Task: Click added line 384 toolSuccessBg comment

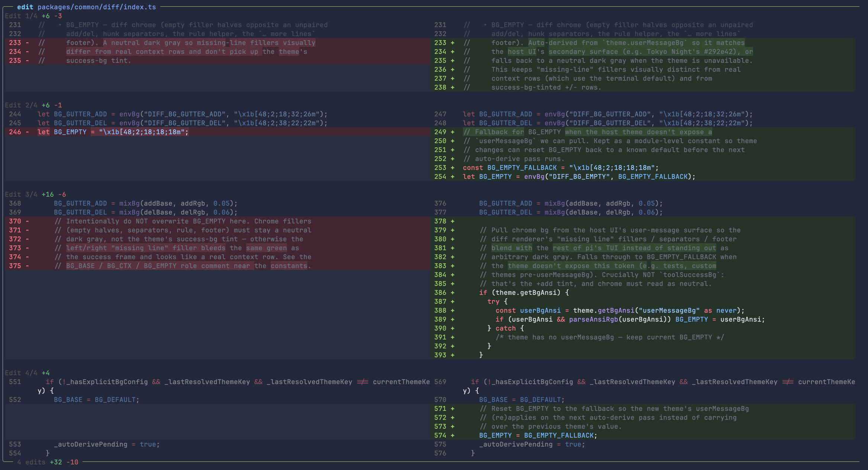Action: [602, 275]
